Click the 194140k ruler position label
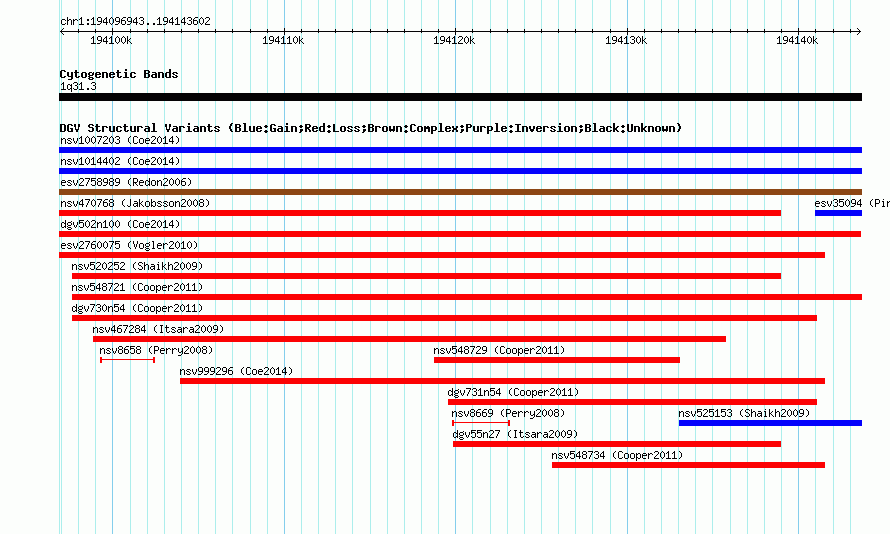The image size is (890, 534). click(x=797, y=40)
